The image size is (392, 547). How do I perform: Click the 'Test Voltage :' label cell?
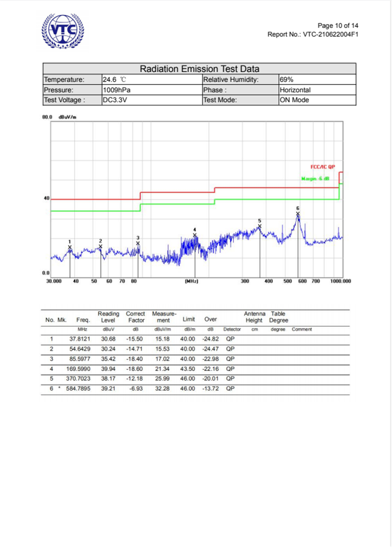73,100
